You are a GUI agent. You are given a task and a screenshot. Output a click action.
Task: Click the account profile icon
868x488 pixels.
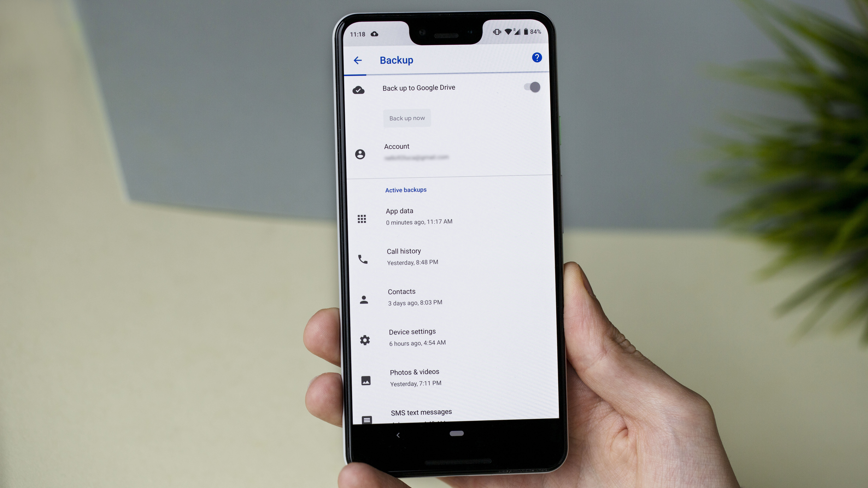pos(360,154)
